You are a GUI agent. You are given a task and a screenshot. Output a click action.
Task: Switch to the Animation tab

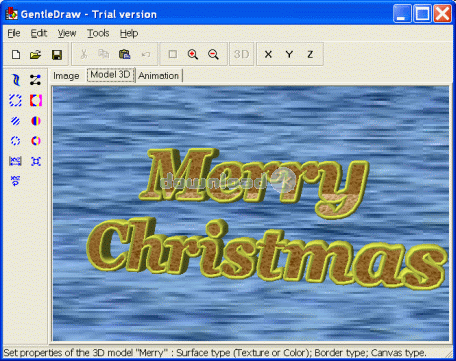point(159,76)
